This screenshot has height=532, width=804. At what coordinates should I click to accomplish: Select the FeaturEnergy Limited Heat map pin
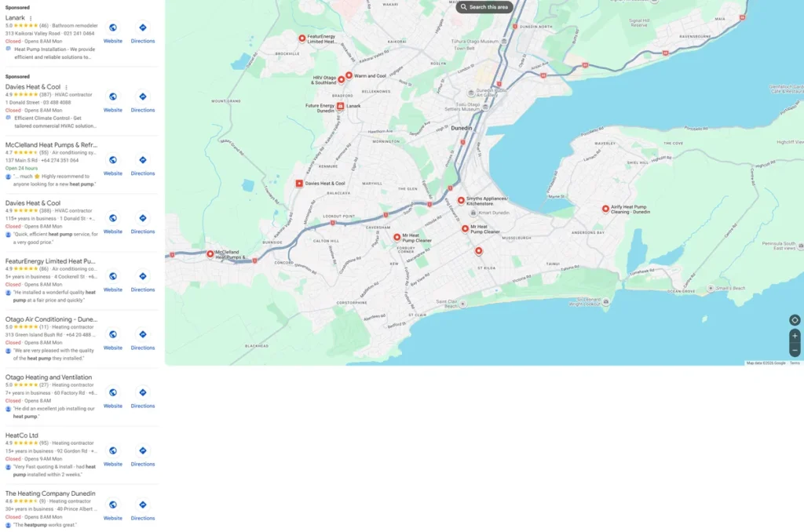click(x=302, y=38)
